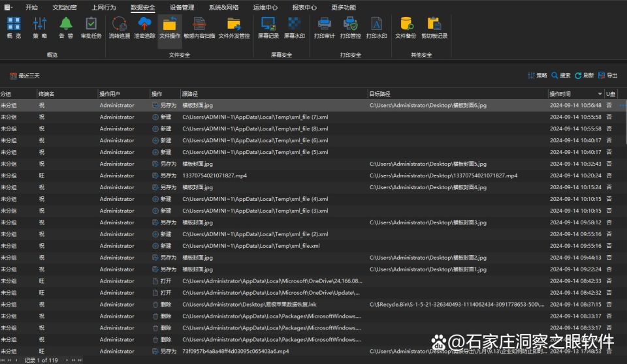
Task: Sort by the 终端名 column header
Action: pyautogui.click(x=67, y=94)
